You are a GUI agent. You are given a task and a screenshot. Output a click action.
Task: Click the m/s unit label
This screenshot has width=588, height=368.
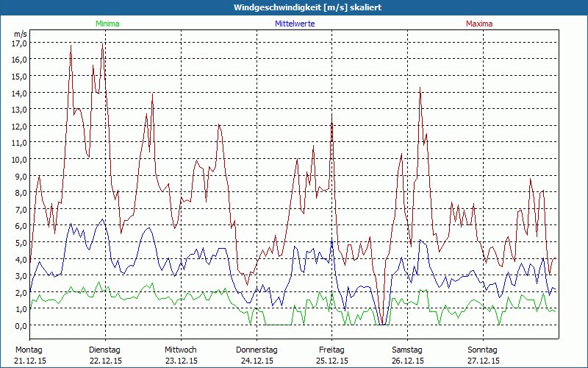coord(20,34)
